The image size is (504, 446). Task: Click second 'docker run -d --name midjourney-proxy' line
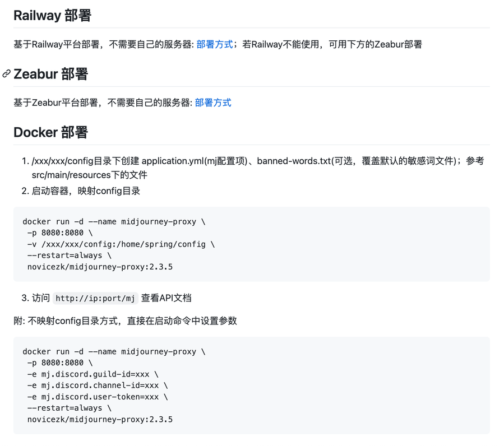coord(114,351)
